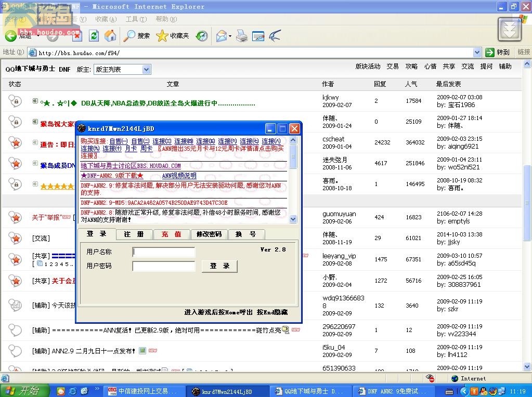This screenshot has height=397, width=532.
Task: Click the knrd7Mwn2144LjBD dialog title-bar icon
Action: point(82,128)
